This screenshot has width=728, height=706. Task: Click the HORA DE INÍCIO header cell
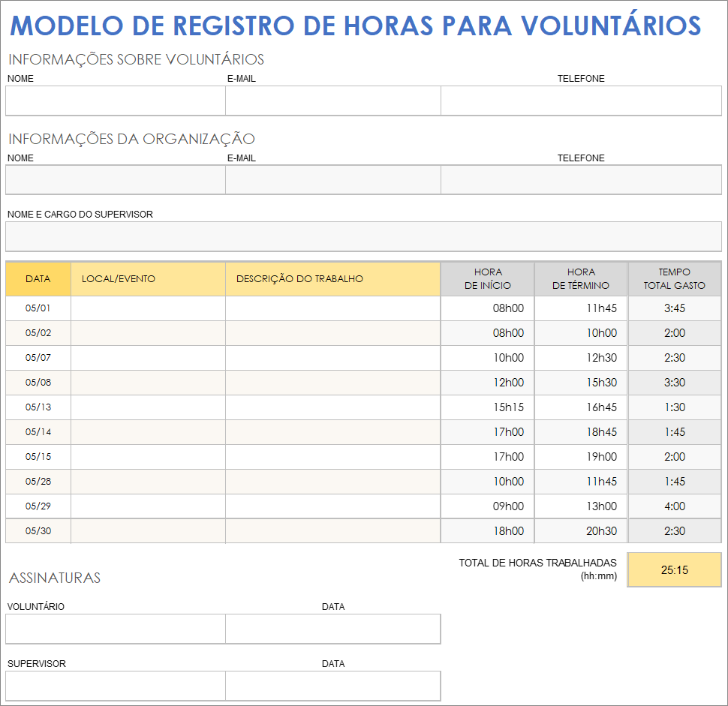click(x=486, y=278)
